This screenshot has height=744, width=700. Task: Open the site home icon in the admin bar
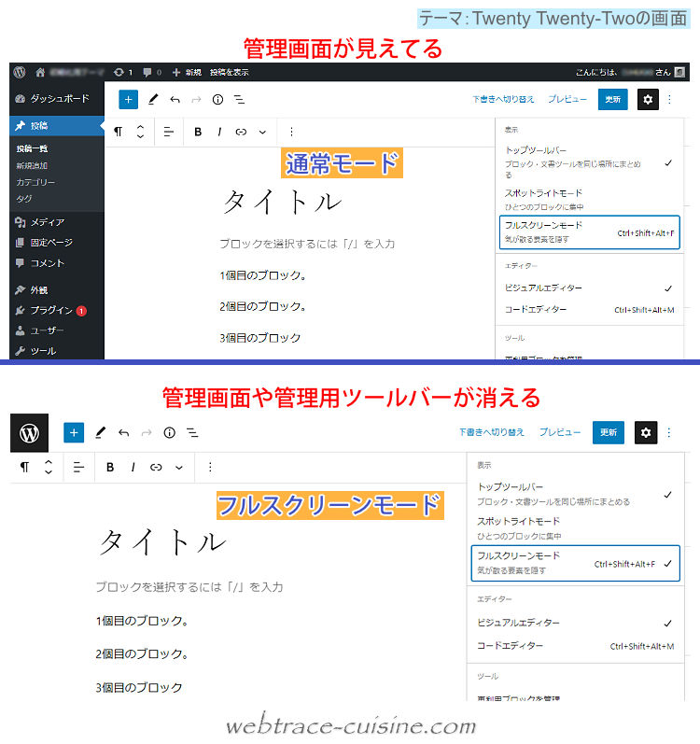click(x=40, y=72)
